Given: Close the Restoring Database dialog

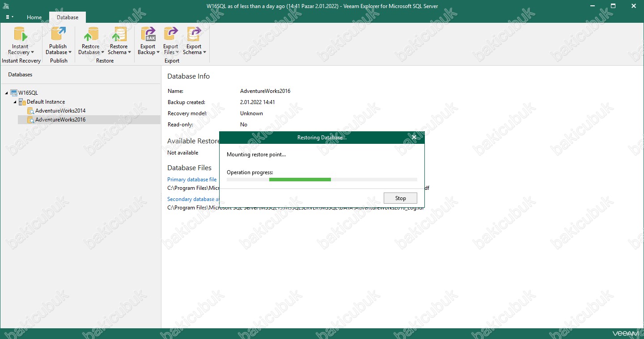Looking at the screenshot, I should point(414,138).
